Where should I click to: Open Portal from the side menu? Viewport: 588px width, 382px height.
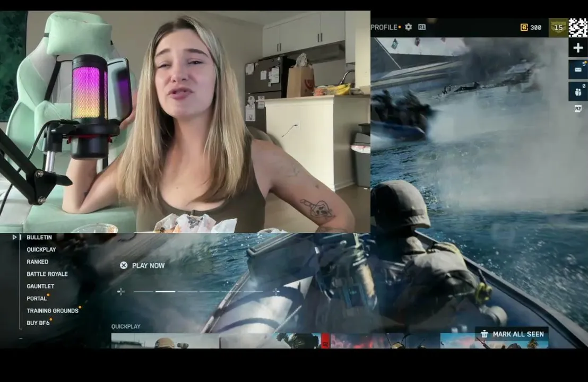point(37,298)
